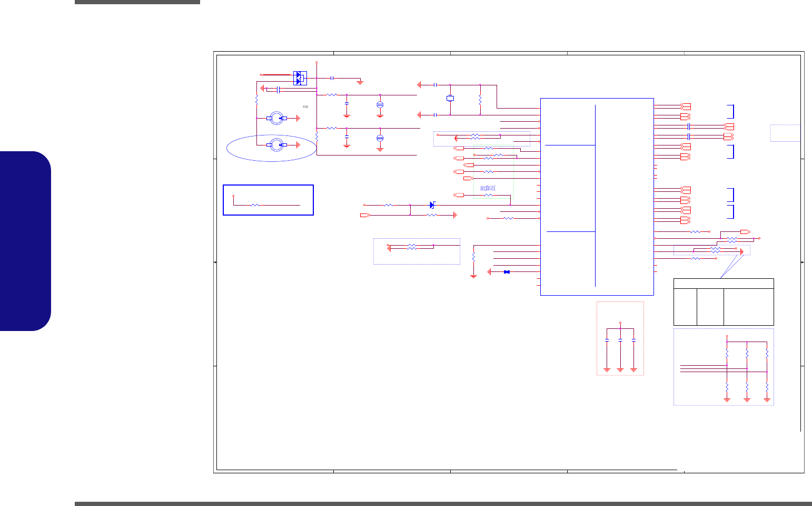Click the thick blue box containing one resistor
812x506 pixels.
click(269, 200)
